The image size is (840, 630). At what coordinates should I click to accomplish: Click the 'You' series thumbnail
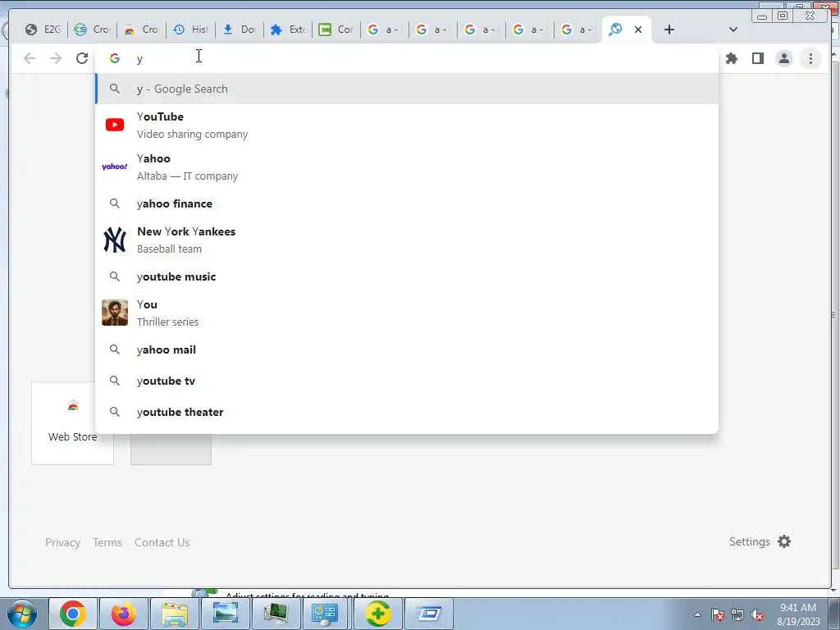115,313
